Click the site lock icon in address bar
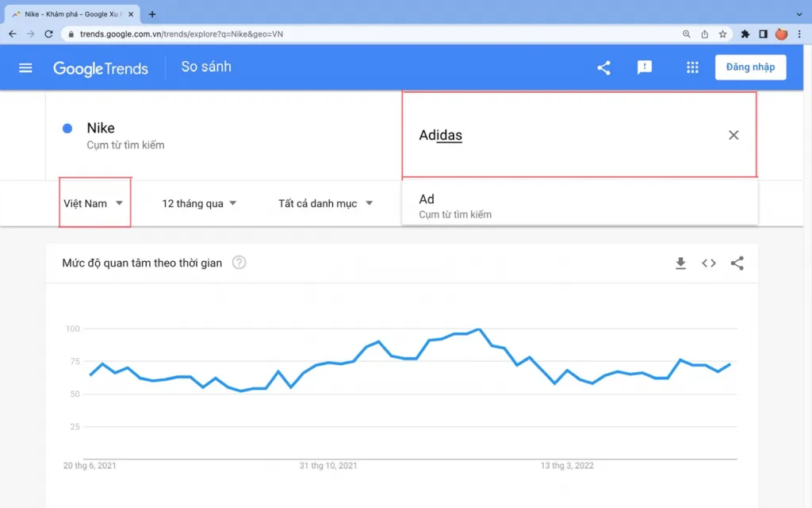Image resolution: width=812 pixels, height=508 pixels. [71, 34]
